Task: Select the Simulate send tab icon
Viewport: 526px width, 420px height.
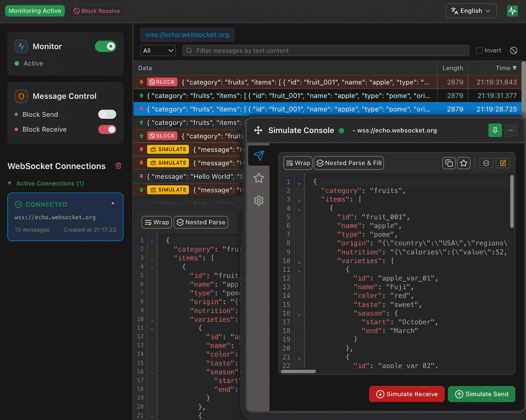Action: pyautogui.click(x=259, y=155)
